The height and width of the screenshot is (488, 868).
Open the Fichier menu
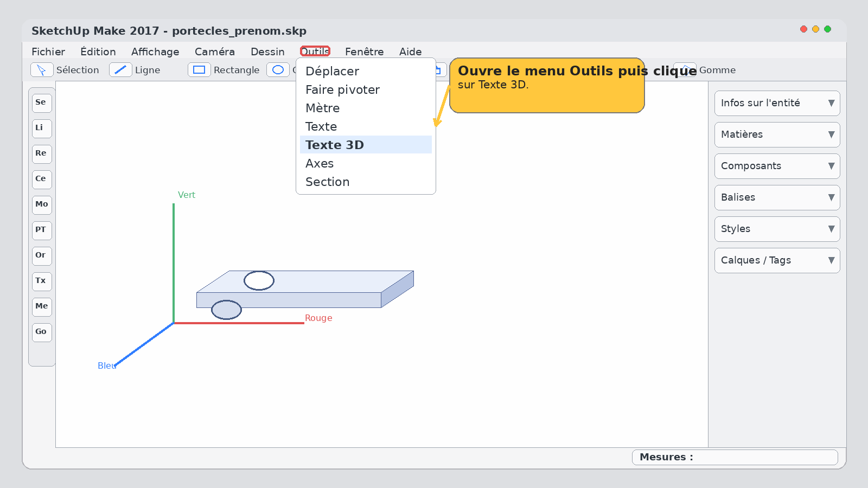coord(48,52)
